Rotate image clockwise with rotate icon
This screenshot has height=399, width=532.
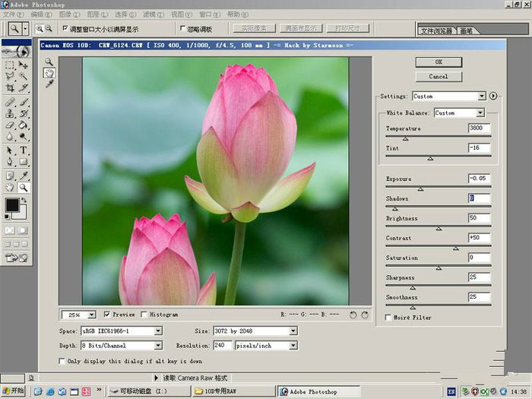[366, 314]
